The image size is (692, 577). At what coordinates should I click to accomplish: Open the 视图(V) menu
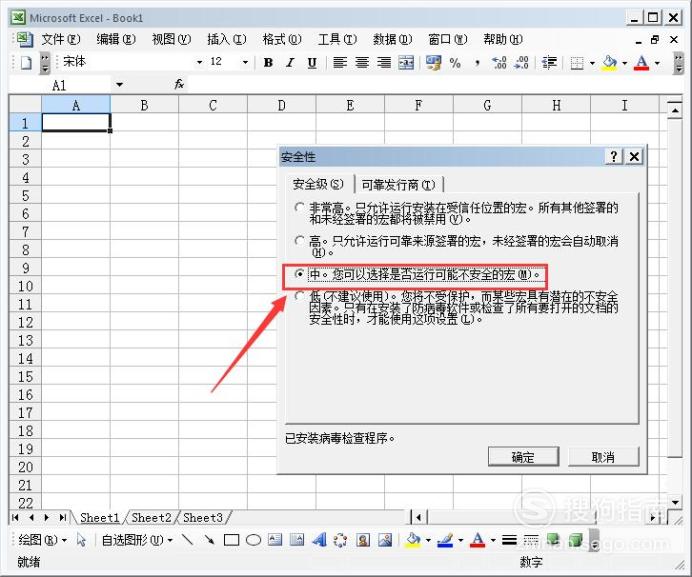[x=171, y=39]
